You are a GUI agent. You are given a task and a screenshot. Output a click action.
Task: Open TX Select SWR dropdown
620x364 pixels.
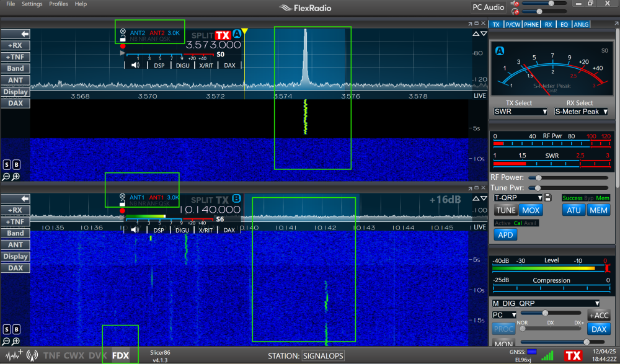pyautogui.click(x=520, y=112)
